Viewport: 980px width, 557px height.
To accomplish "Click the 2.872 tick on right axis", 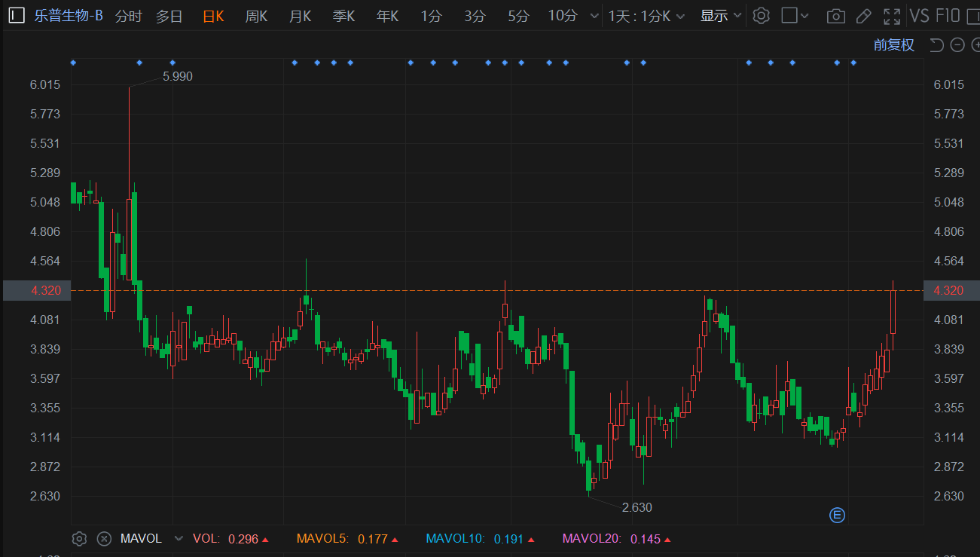I will 948,467.
